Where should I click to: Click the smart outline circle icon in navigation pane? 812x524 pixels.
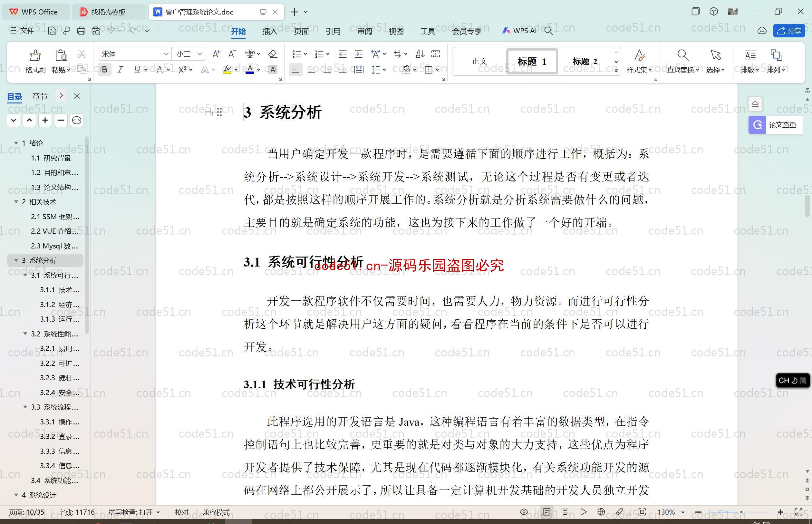77,120
